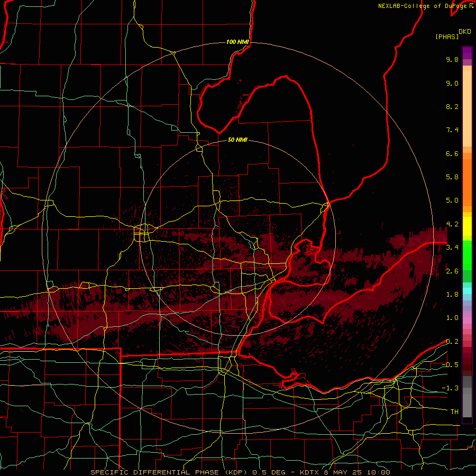Click the DKD product label above the scale

pos(465,32)
